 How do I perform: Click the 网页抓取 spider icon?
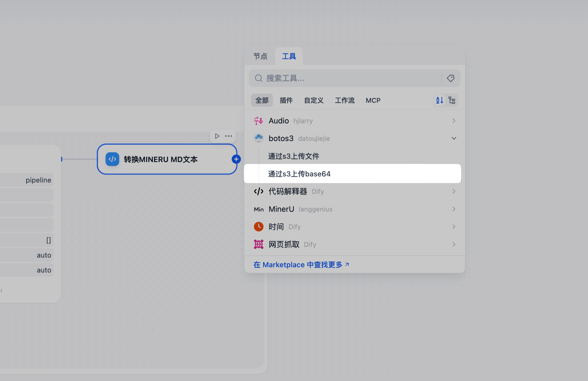258,244
